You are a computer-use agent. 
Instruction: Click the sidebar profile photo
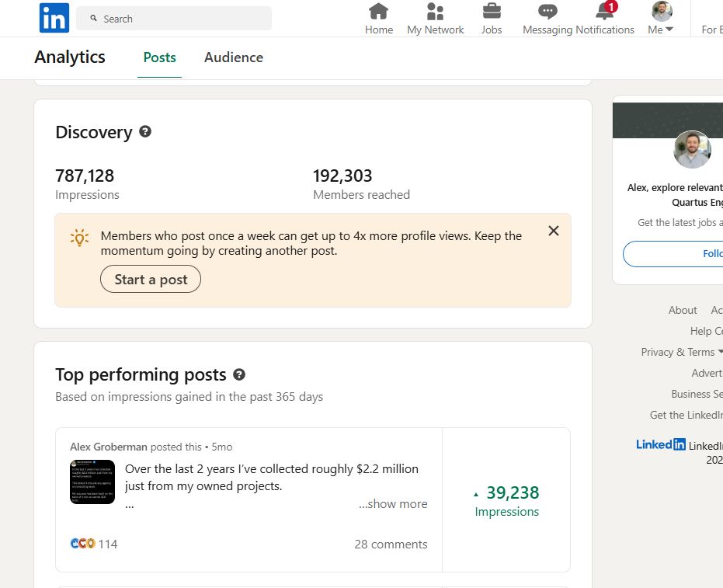(x=692, y=149)
